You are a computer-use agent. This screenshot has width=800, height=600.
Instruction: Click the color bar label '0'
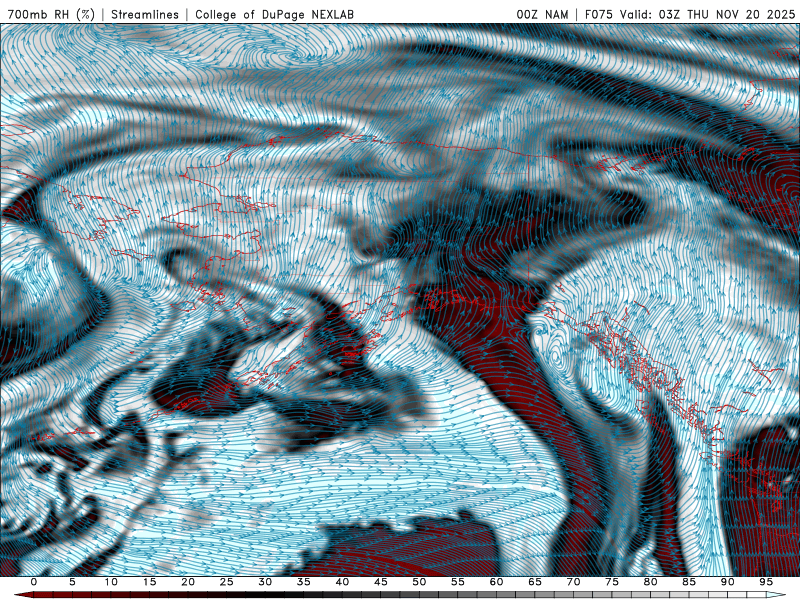(34, 582)
